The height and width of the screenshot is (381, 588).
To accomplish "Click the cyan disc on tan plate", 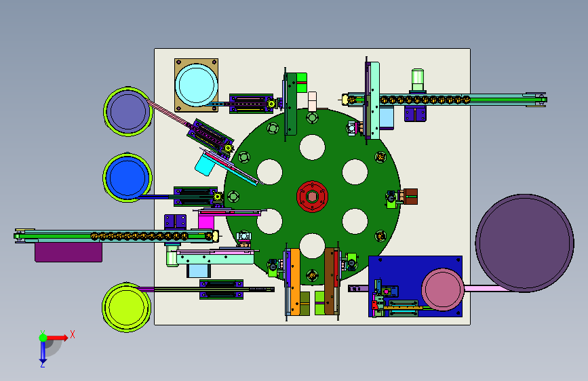I will [x=196, y=85].
